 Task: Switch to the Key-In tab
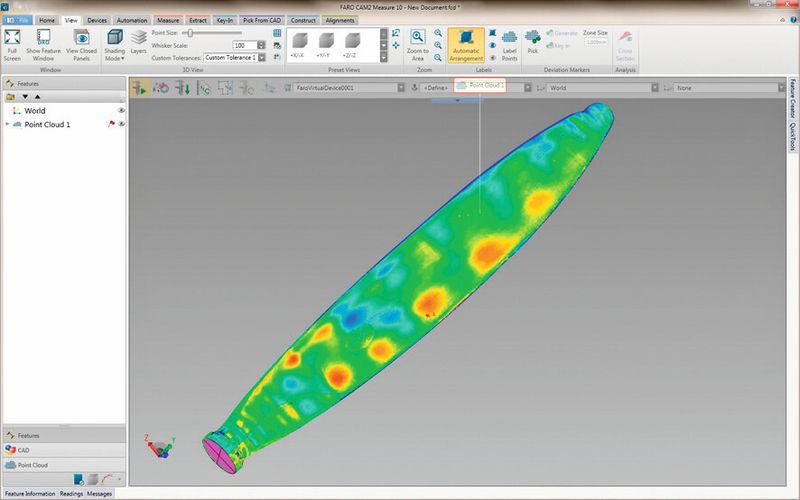pyautogui.click(x=225, y=20)
